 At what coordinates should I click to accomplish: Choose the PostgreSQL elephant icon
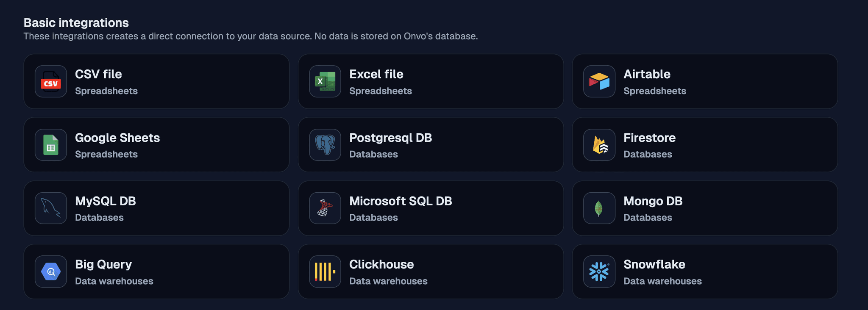click(x=325, y=145)
